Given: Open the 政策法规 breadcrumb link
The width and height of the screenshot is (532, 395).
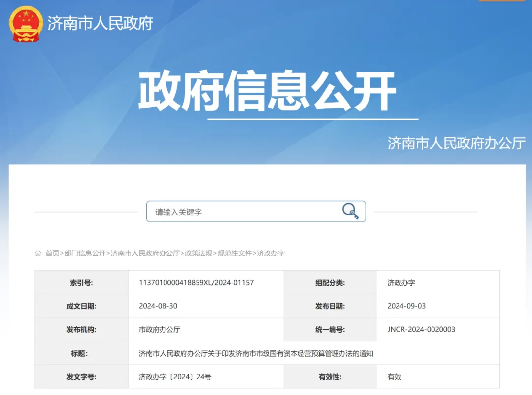Looking at the screenshot, I should 199,253.
